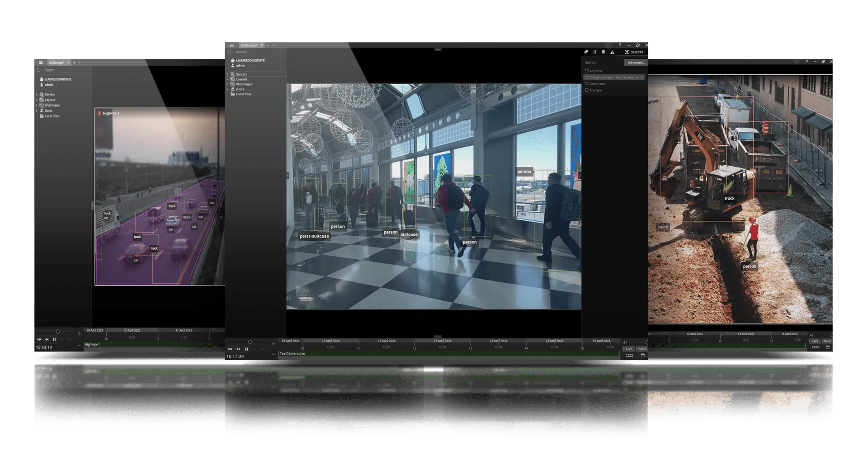
Task: Click the calendar icon below the TestCameraLive SYNC button
Action: tap(642, 356)
